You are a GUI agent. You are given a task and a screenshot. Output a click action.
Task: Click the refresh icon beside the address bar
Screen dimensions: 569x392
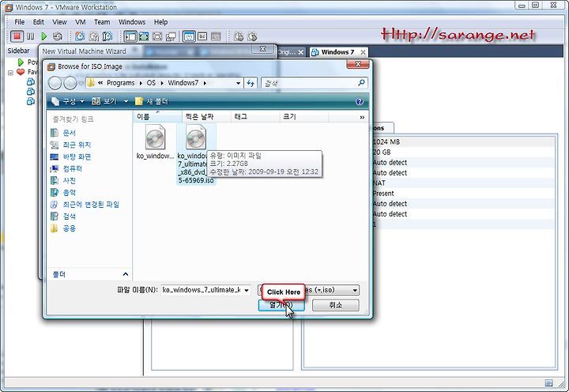[x=251, y=83]
